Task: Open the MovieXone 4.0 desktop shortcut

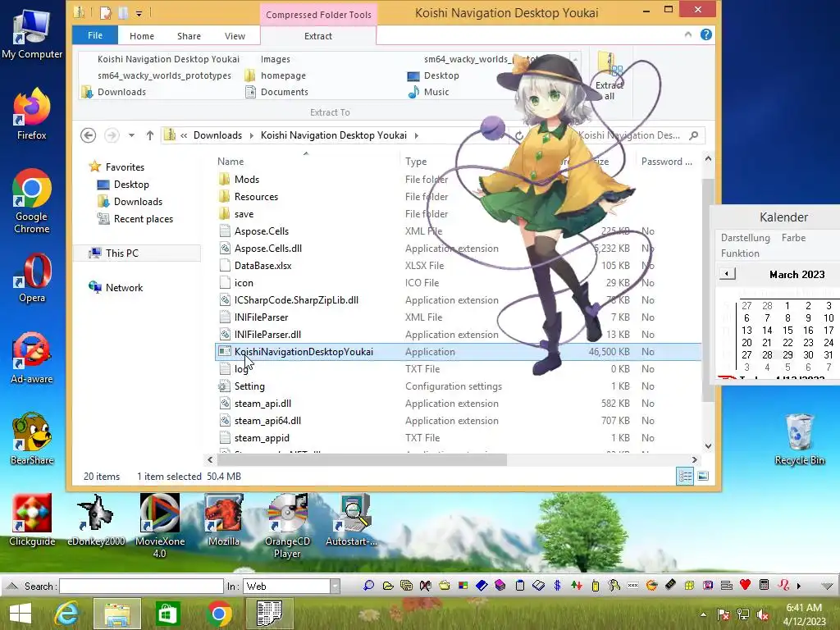Action: point(160,526)
